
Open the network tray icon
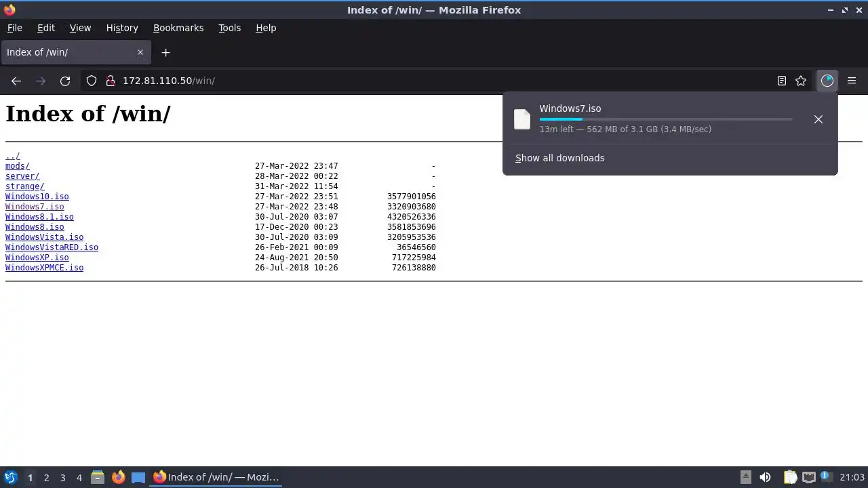[808, 477]
